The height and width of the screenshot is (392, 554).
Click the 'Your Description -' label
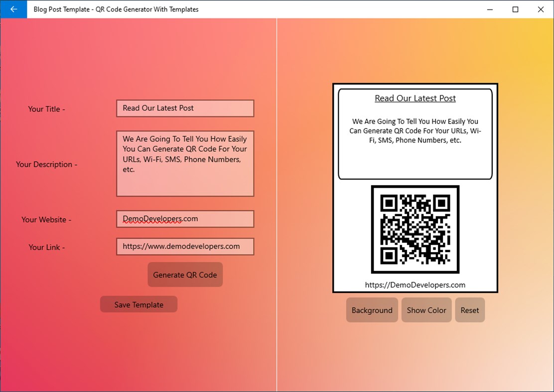pos(47,164)
